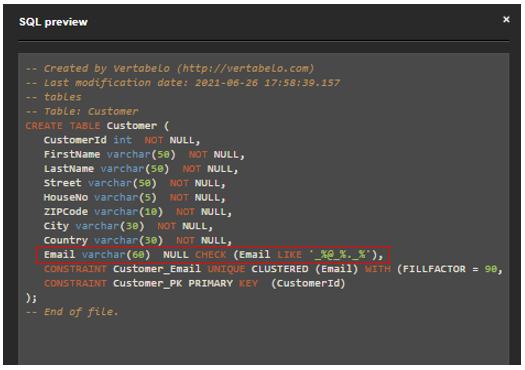Click the 'CustomerId int NOT NULL' line
Screen dimensions: 525x370
[x=122, y=140]
